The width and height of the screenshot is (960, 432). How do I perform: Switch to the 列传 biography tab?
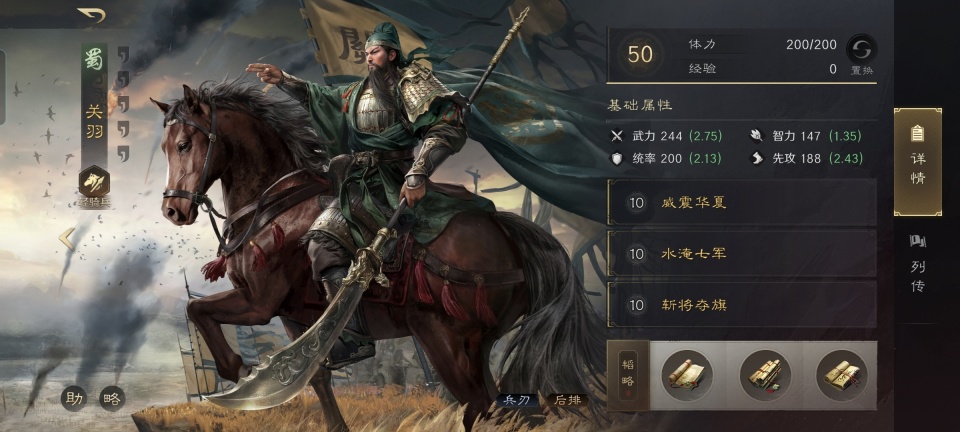click(917, 264)
